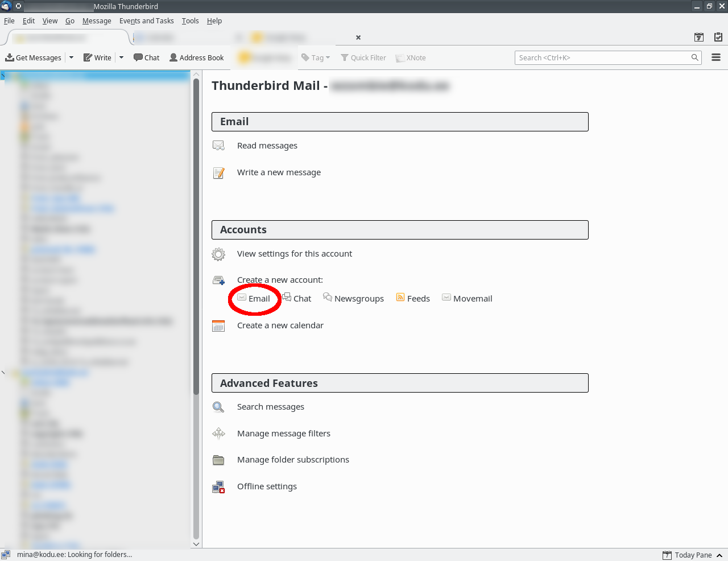This screenshot has height=561, width=728.
Task: Toggle the Quick Filter bar
Action: 363,57
